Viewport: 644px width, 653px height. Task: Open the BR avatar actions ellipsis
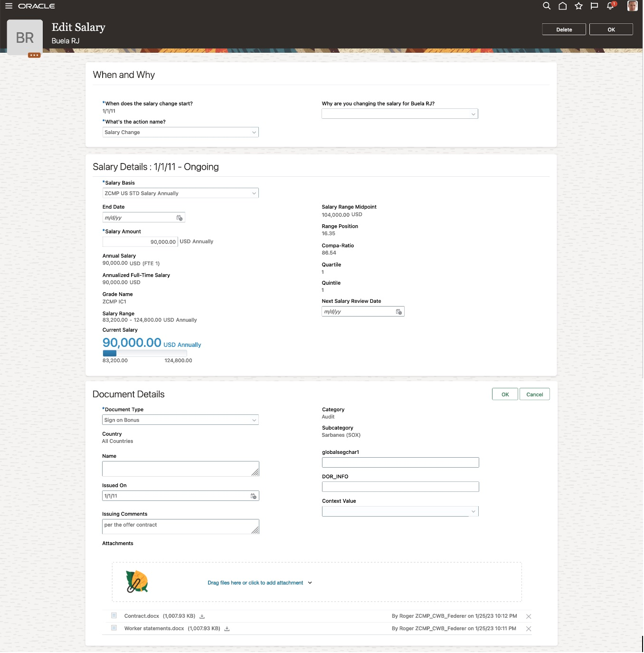click(x=34, y=55)
